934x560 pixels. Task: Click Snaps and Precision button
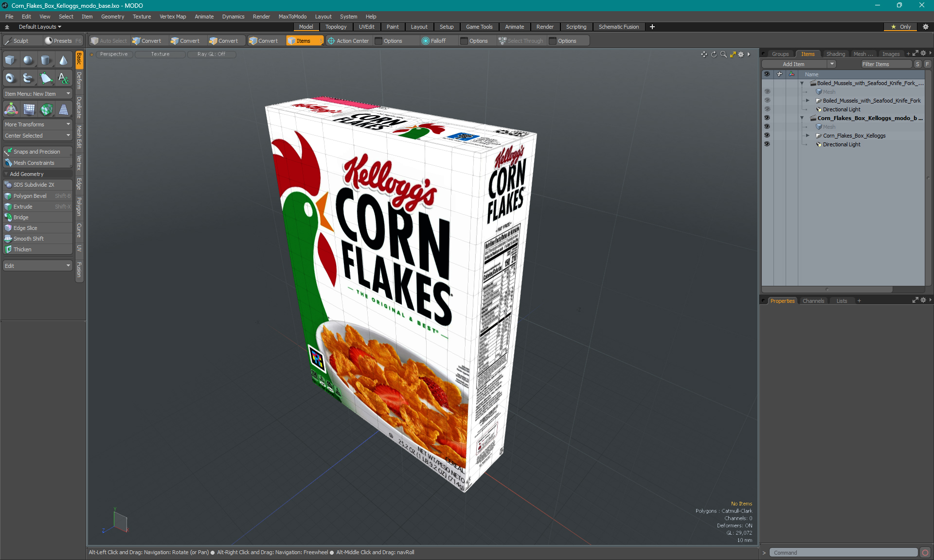tap(37, 152)
